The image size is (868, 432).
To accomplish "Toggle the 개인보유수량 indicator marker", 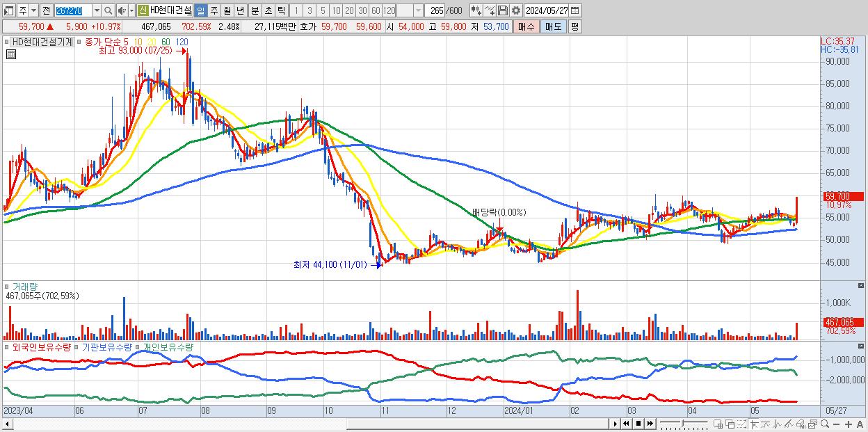I will click(x=138, y=346).
